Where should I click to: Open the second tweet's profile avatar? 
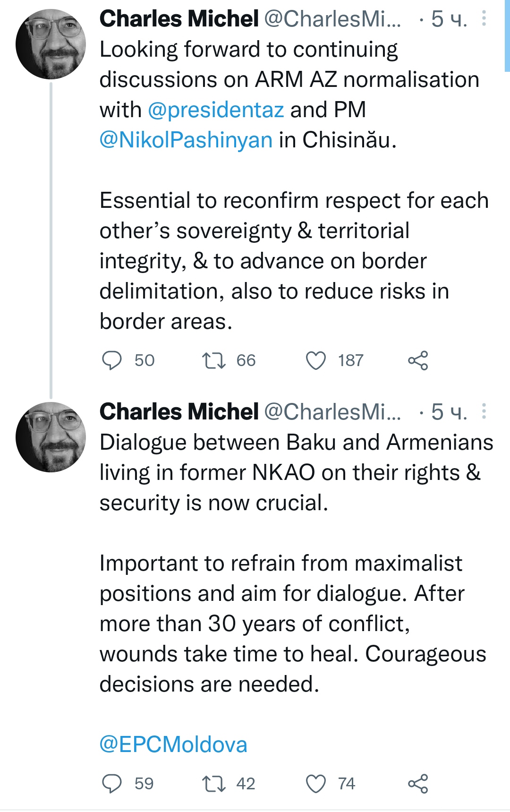51,437
